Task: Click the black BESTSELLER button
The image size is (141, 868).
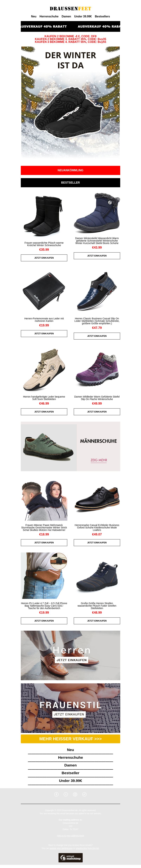Action: (x=70, y=182)
